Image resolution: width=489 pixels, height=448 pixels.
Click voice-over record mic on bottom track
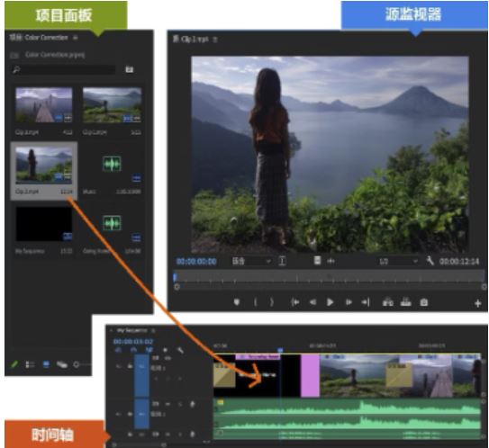pos(193,434)
